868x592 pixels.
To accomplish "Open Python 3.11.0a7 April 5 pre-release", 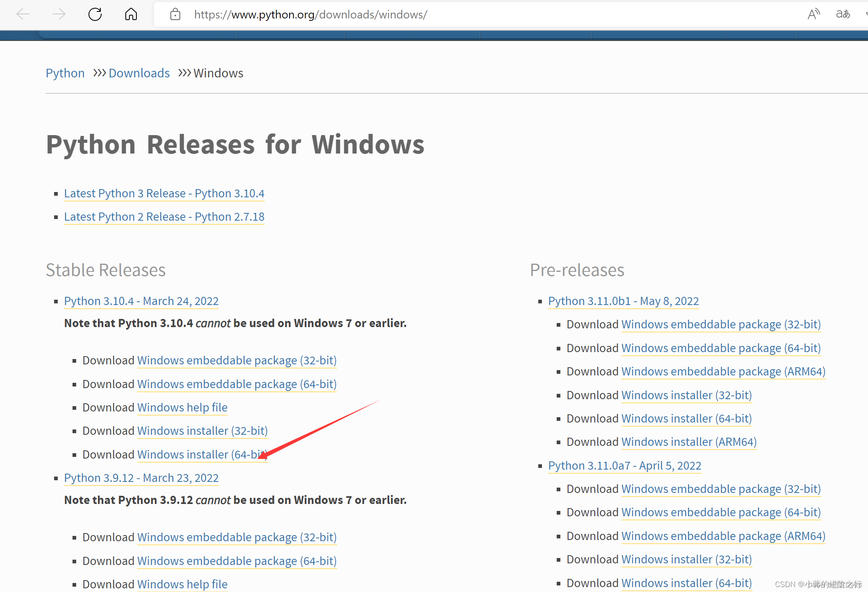I will click(x=624, y=465).
